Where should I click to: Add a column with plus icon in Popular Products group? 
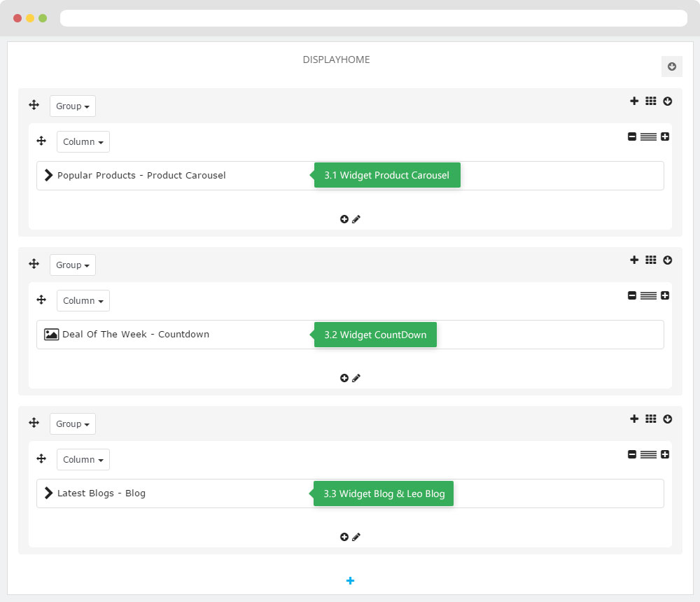[634, 101]
